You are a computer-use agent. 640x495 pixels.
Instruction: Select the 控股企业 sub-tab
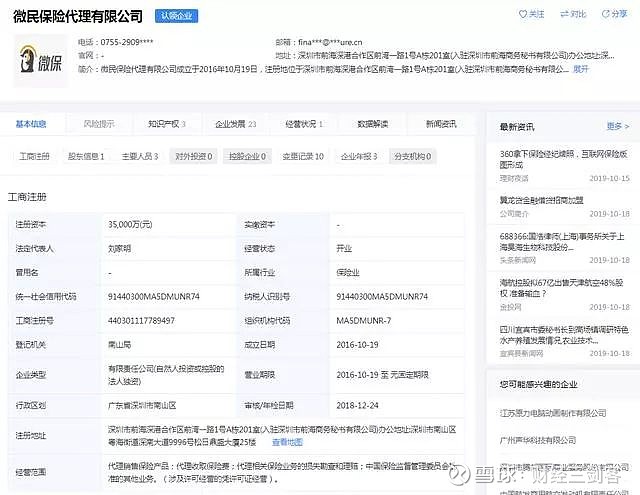[x=247, y=156]
